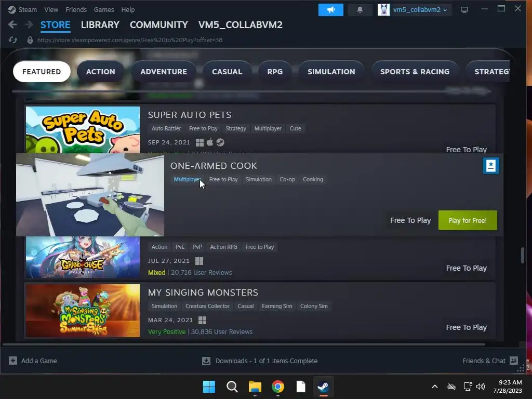Open Google Chrome from the taskbar
The width and height of the screenshot is (532, 399).
point(278,387)
